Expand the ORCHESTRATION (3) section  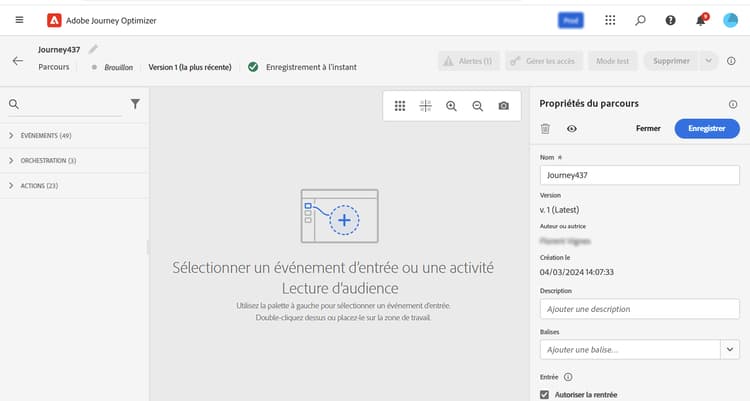(74, 161)
